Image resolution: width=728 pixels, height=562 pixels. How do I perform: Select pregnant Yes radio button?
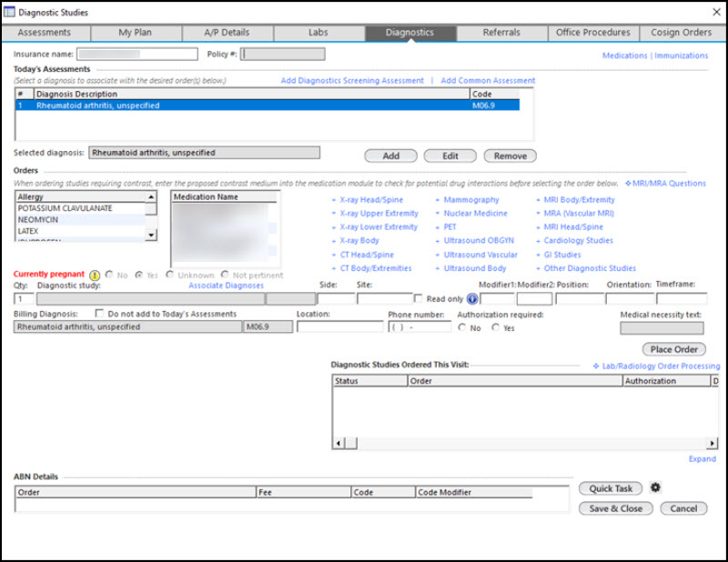click(x=138, y=275)
